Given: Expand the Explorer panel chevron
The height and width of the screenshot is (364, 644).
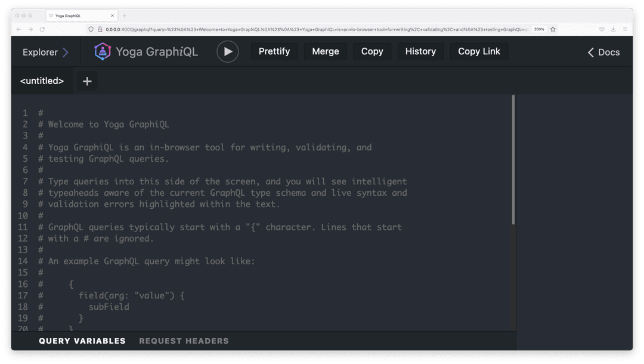Looking at the screenshot, I should coord(66,51).
